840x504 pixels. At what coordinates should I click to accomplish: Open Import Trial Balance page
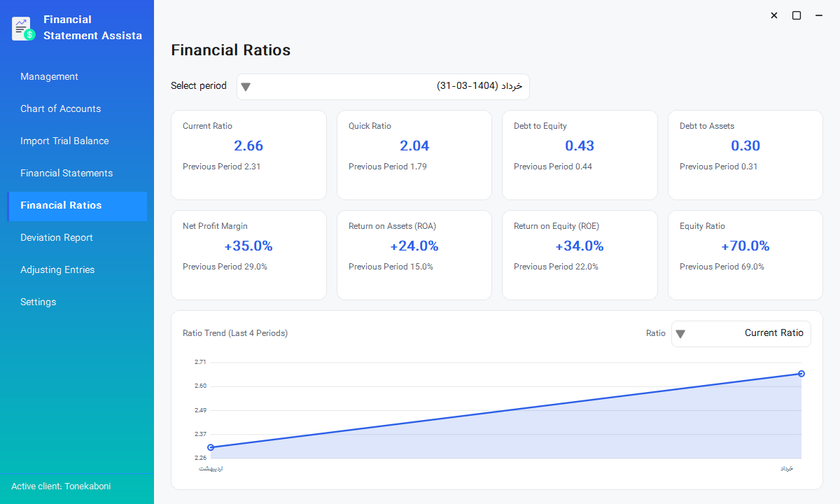tap(77, 141)
